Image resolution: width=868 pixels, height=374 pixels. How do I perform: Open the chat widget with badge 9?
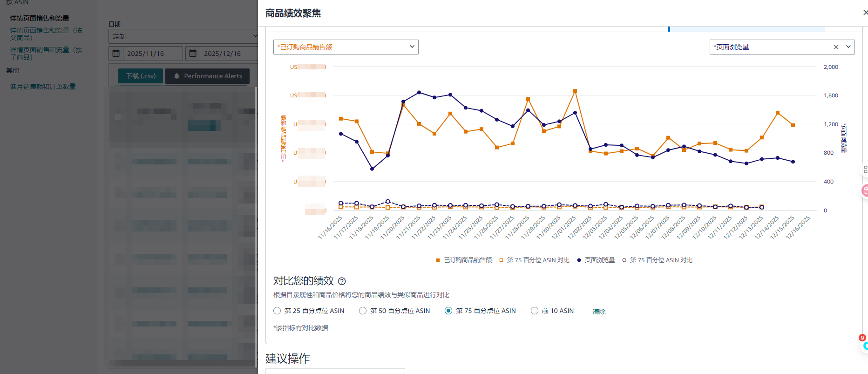point(864,345)
